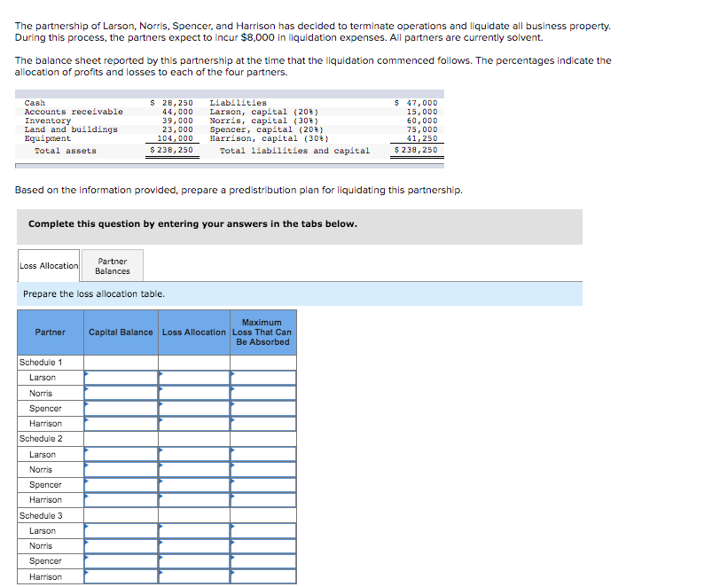The width and height of the screenshot is (728, 587).
Task: Click Larson's Maximum Loss field in Schedule 3
Action: [x=263, y=530]
